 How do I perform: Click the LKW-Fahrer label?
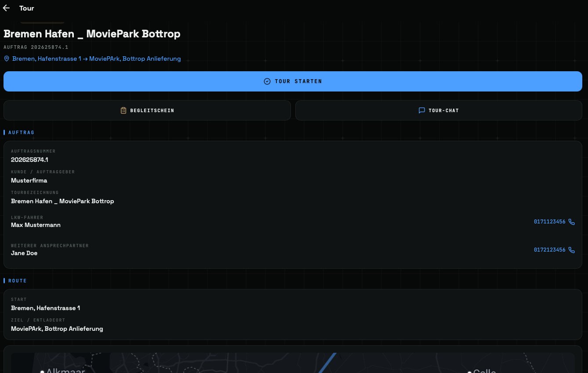point(27,218)
